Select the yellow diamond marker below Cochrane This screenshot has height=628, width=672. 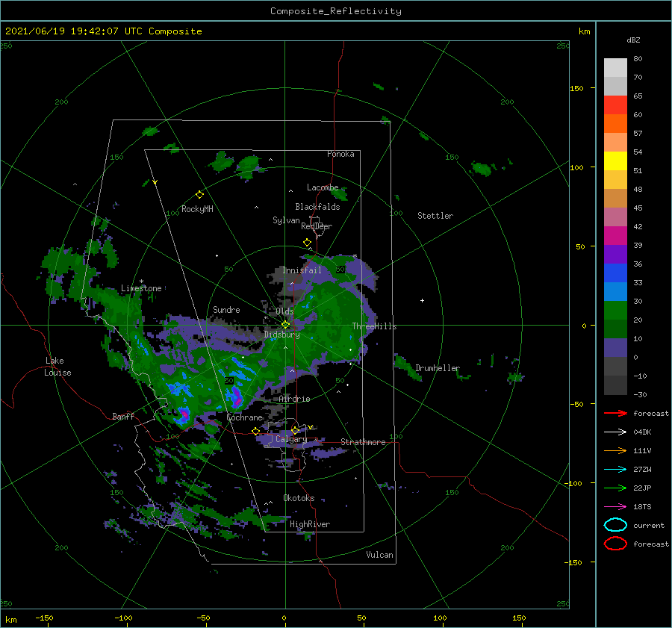tap(256, 431)
